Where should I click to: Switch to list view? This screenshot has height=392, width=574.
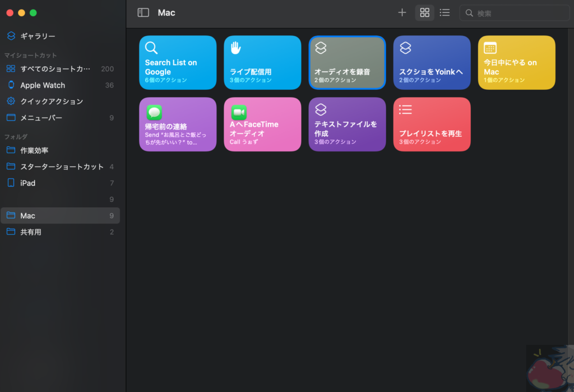(445, 12)
